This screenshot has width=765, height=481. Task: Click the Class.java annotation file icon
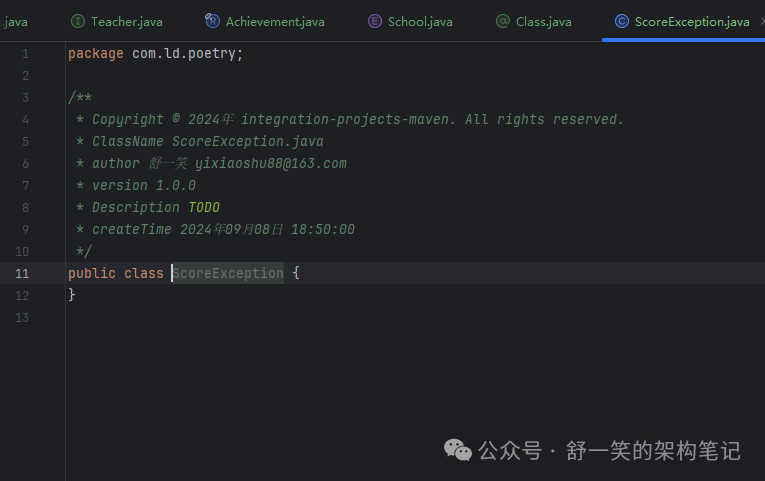pyautogui.click(x=503, y=21)
